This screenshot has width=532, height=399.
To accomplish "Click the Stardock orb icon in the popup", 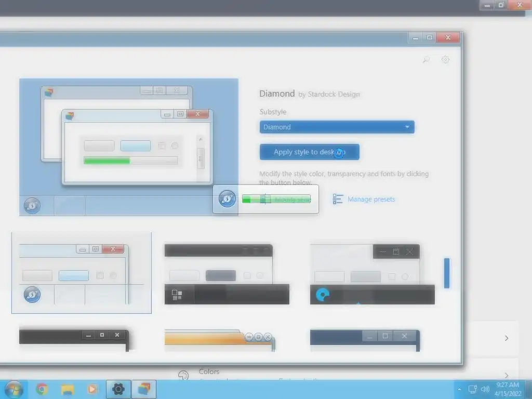I will (x=227, y=199).
